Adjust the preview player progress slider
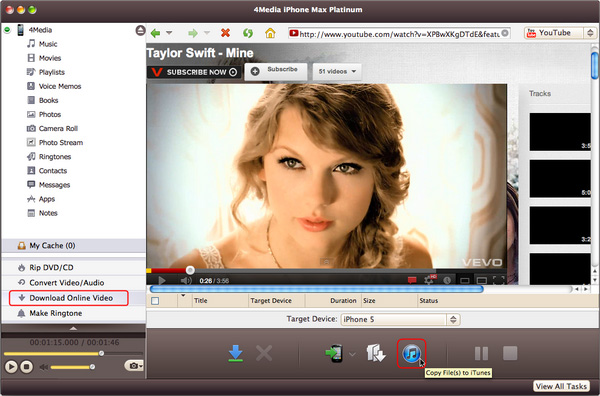Image resolution: width=600 pixels, height=396 pixels. [x=101, y=354]
